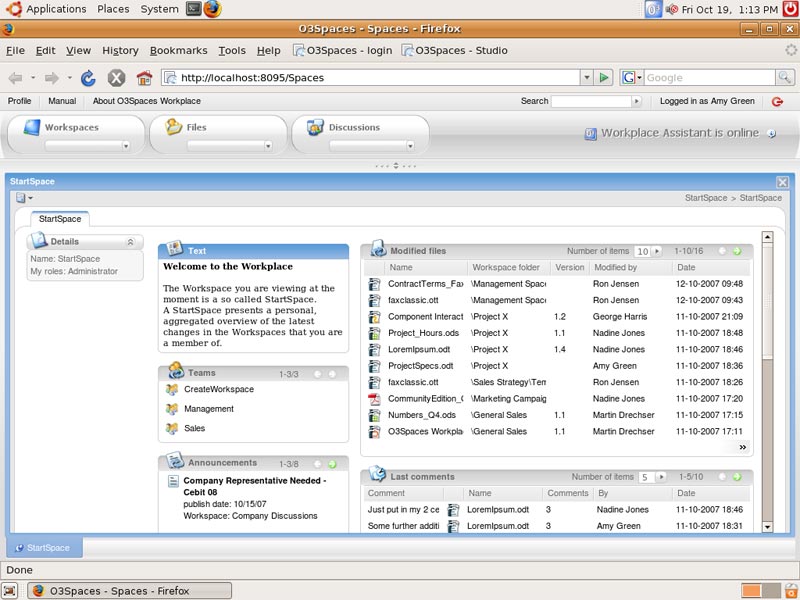Image resolution: width=800 pixels, height=600 pixels.
Task: Click the next page arrow in Last comments
Action: [737, 477]
